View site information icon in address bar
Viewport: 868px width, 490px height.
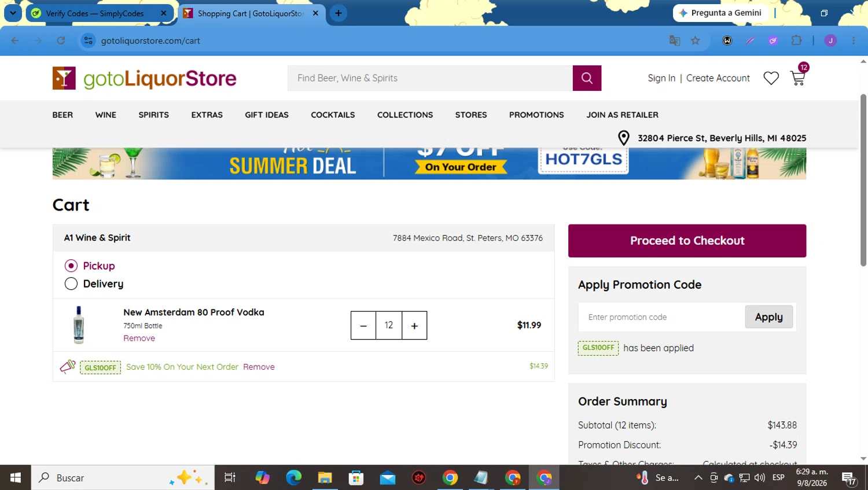[x=88, y=40]
